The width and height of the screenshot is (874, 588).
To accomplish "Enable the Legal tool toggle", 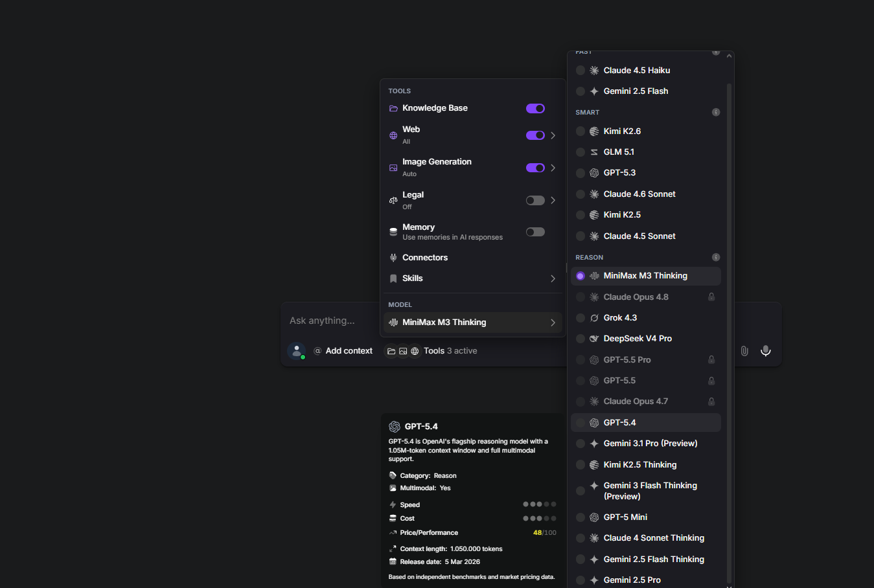I will coord(535,201).
